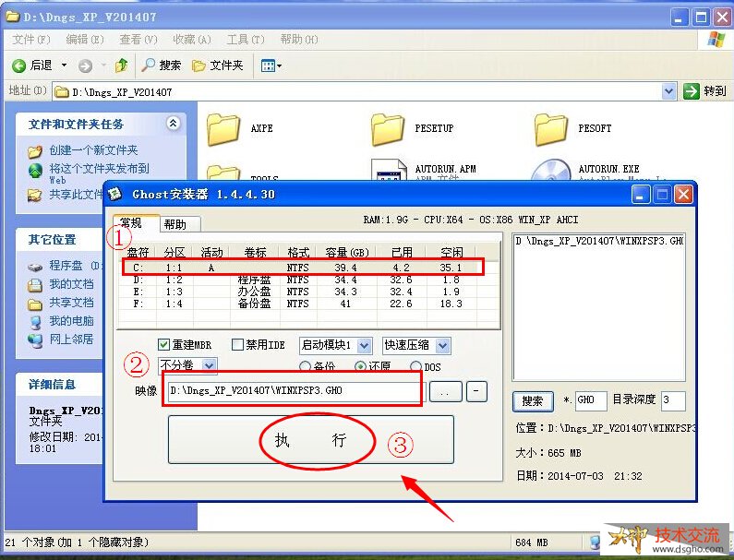Image resolution: width=734 pixels, height=560 pixels.
Task: Toggle the Disable IDE (禁用IDE) checkbox
Action: click(237, 345)
